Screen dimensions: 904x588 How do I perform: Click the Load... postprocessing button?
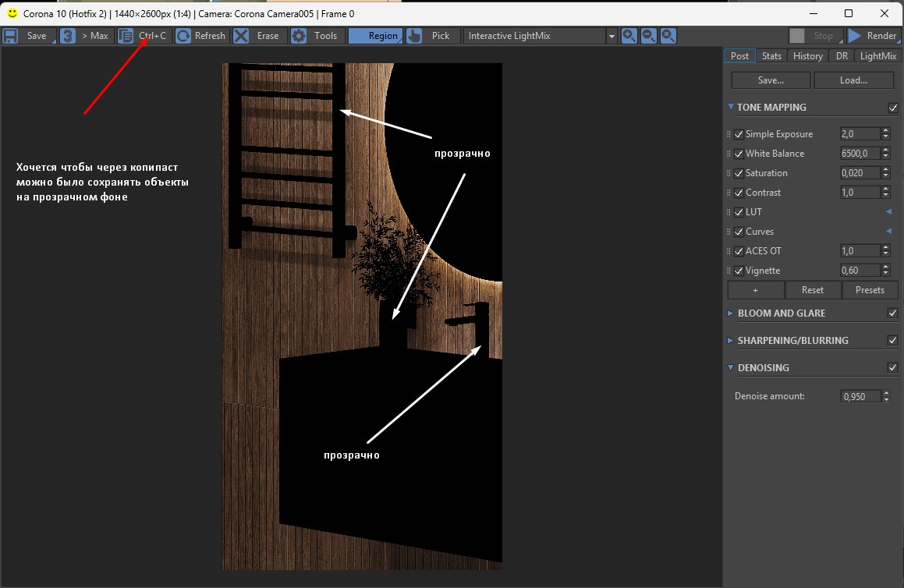coord(853,80)
